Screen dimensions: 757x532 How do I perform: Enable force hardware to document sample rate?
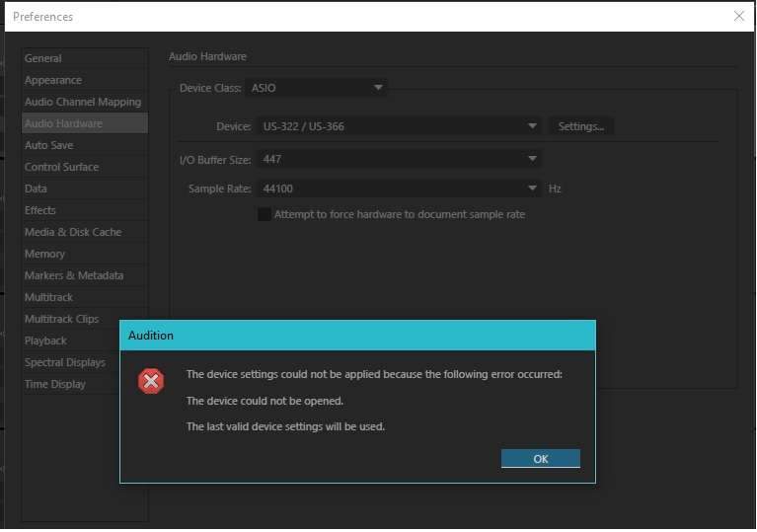tap(265, 214)
